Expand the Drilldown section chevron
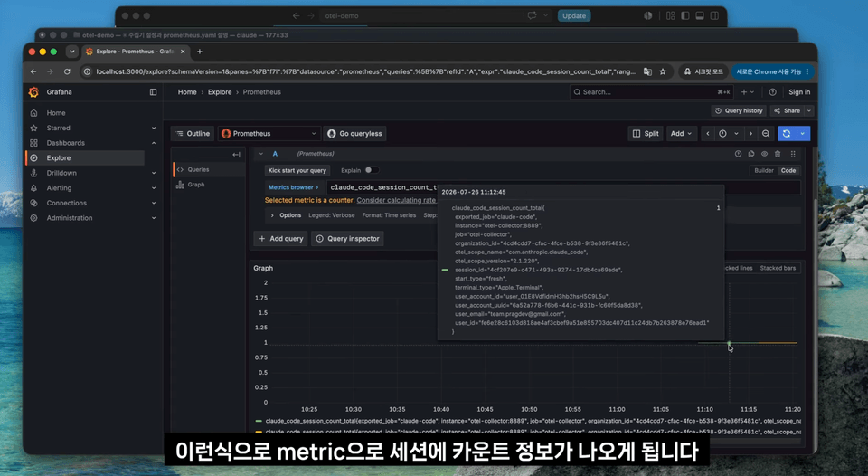 pyautogui.click(x=154, y=173)
